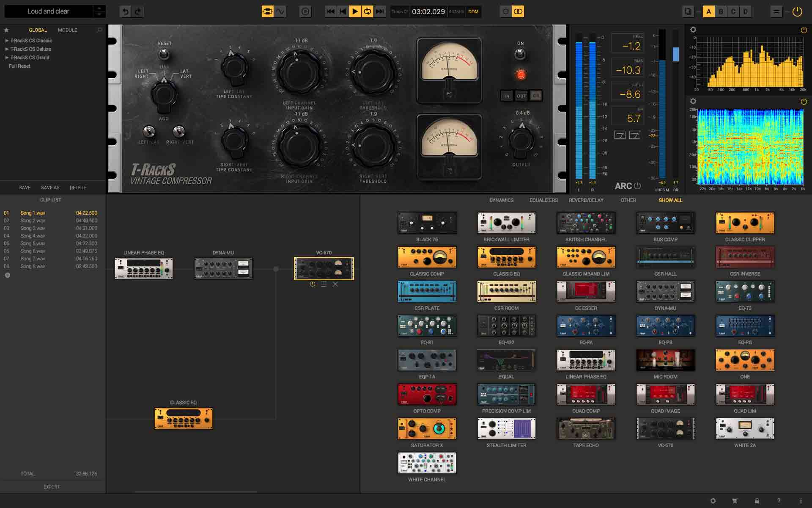
Task: Open the preset name stepper arrows
Action: (99, 11)
